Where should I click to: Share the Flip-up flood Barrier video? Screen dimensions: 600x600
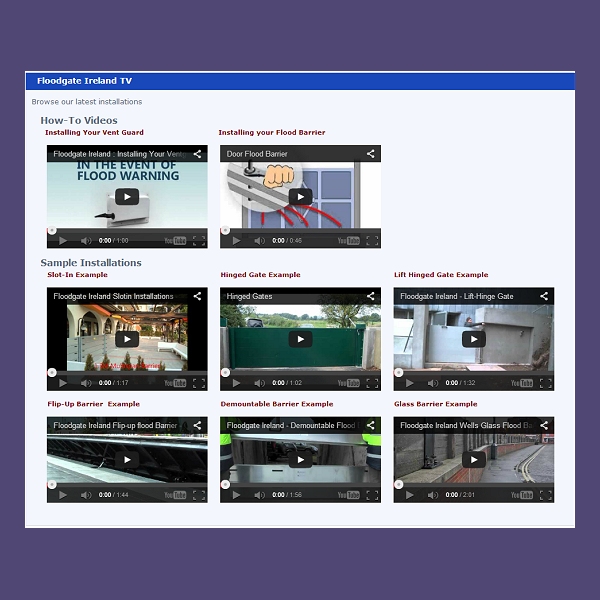tap(197, 425)
